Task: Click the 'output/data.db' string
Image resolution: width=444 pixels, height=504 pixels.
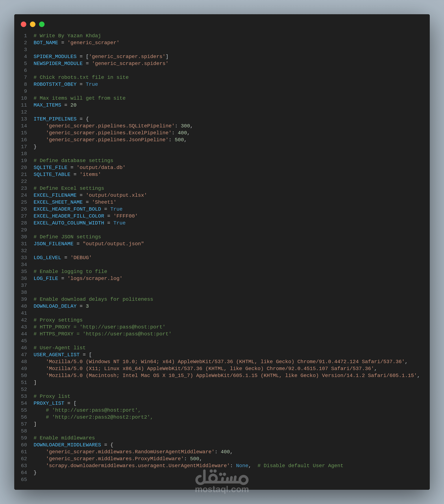Action: point(101,168)
